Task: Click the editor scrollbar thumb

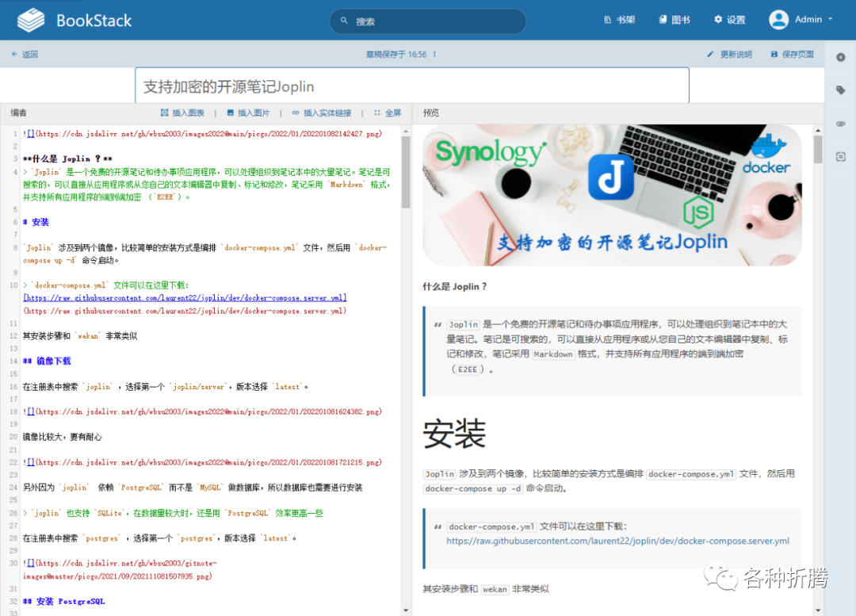Action: tap(406, 172)
